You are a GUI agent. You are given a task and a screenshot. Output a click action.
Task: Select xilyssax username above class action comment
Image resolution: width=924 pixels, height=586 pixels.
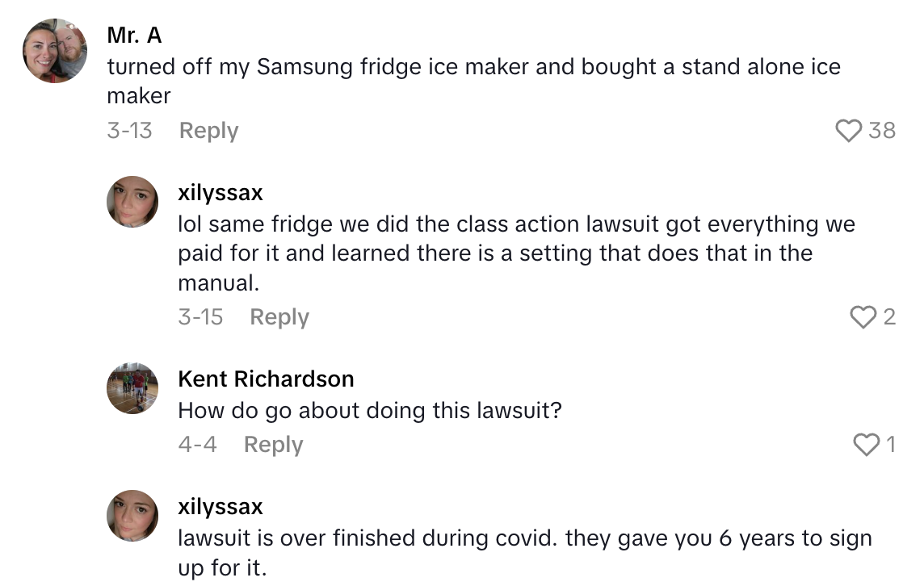(x=220, y=193)
